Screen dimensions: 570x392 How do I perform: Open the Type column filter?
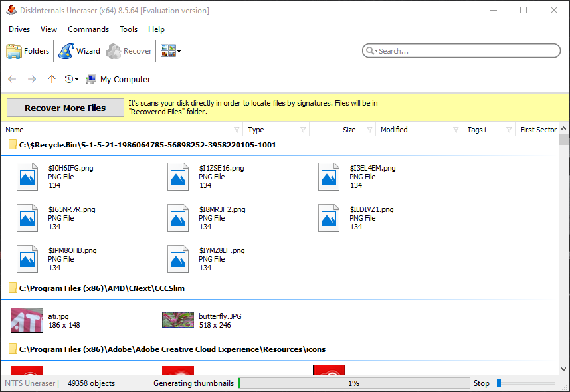303,130
